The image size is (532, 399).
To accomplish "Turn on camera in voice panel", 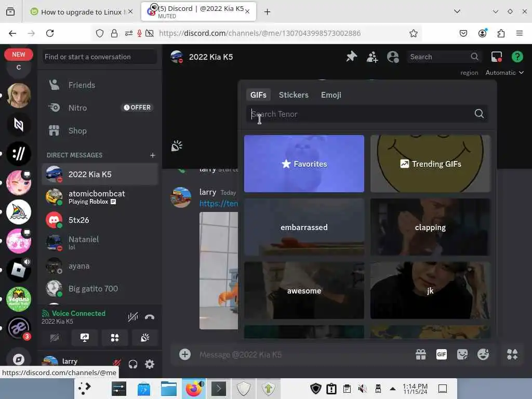I will (x=54, y=338).
